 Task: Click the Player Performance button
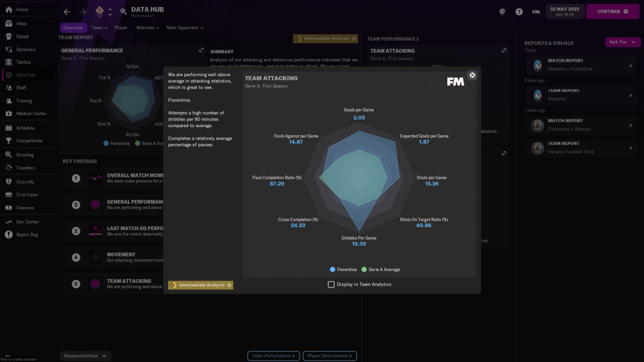tap(330, 356)
